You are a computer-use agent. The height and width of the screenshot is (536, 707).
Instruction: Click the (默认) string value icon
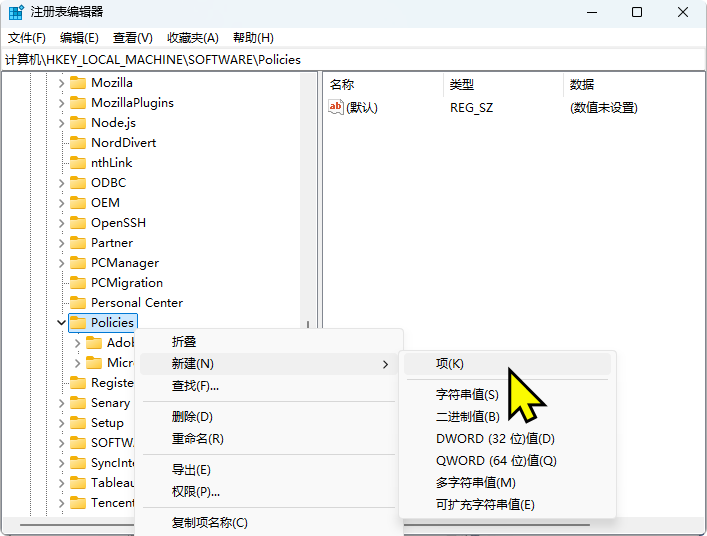(336, 108)
